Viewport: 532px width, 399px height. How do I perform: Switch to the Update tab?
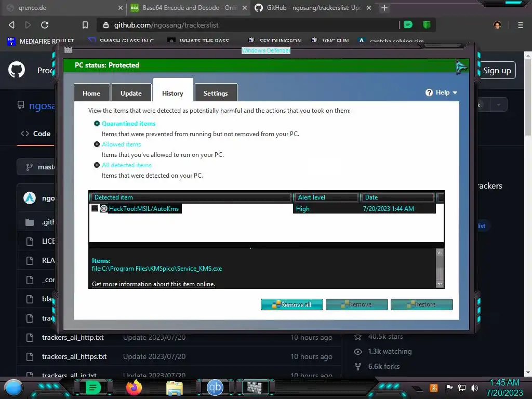tap(131, 92)
